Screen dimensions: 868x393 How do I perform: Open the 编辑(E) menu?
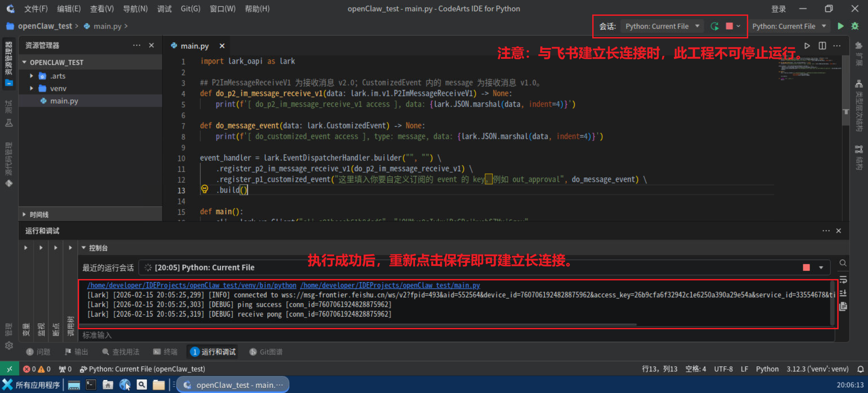point(69,9)
